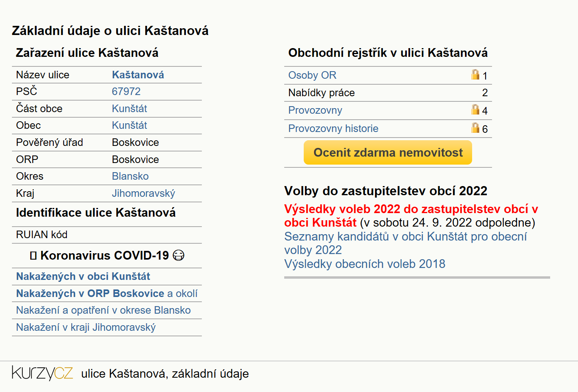Open the Osoby OR link
This screenshot has width=578, height=392.
click(x=312, y=75)
